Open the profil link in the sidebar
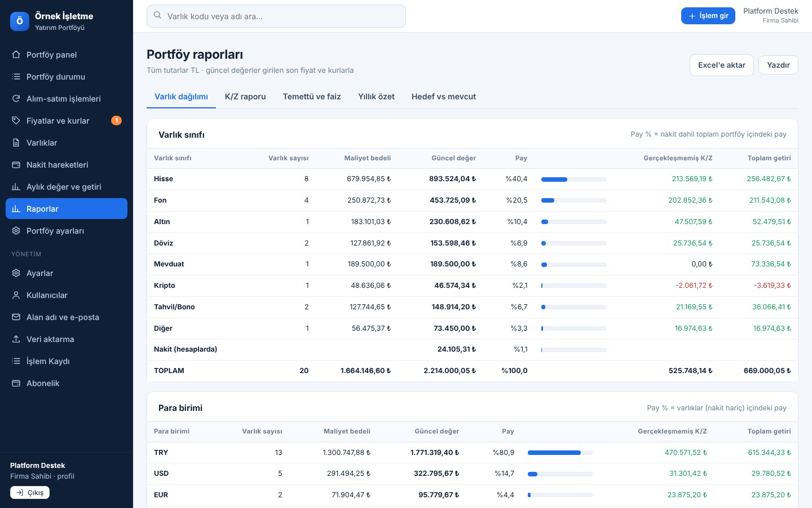Image resolution: width=812 pixels, height=508 pixels. [x=66, y=476]
